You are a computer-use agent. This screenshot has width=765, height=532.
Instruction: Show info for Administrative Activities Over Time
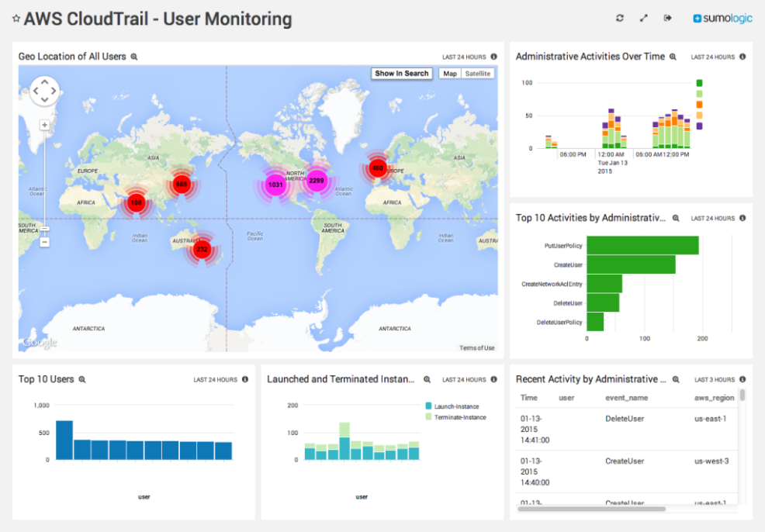(x=742, y=57)
